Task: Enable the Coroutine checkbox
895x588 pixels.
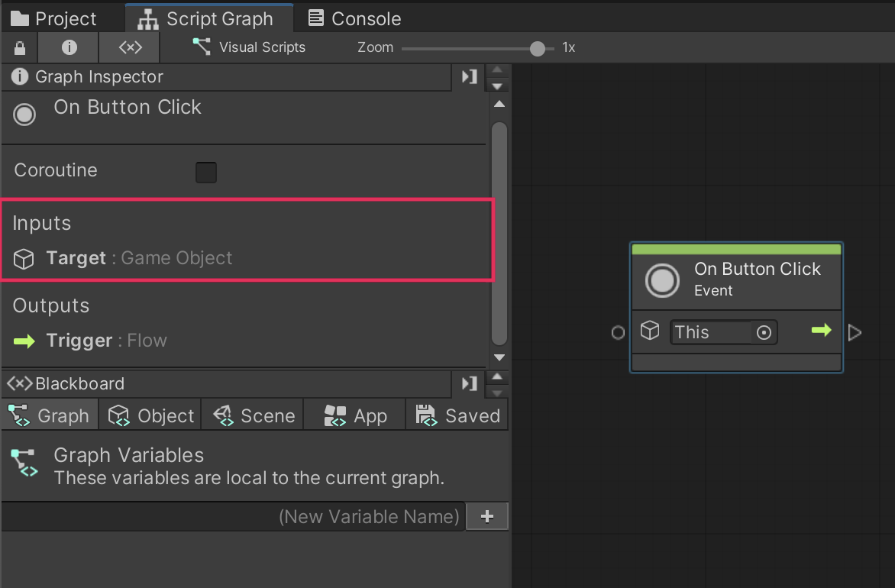Action: pos(206,172)
